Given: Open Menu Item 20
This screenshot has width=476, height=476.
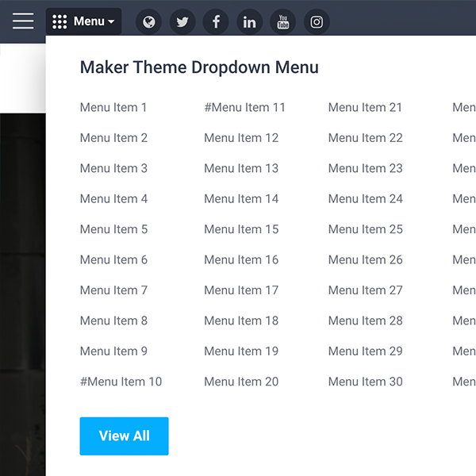Looking at the screenshot, I should (x=241, y=382).
